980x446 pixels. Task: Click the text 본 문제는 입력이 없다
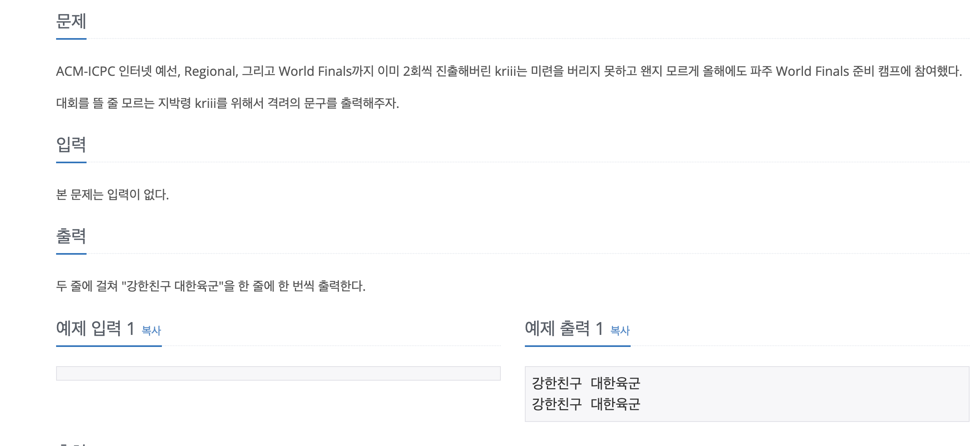[x=113, y=195]
